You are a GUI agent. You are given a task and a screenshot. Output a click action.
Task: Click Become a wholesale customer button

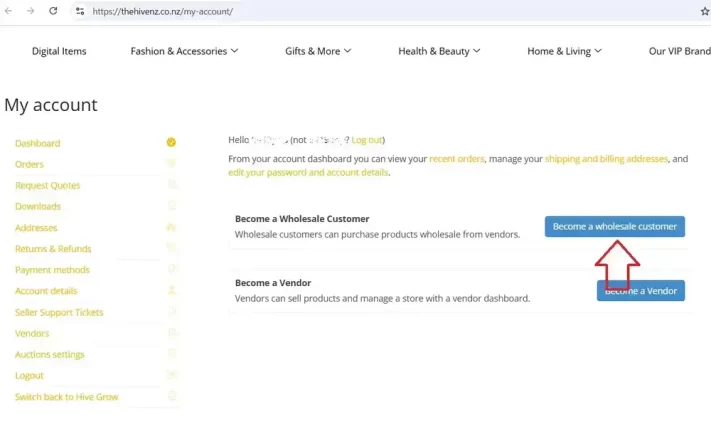pyautogui.click(x=615, y=226)
